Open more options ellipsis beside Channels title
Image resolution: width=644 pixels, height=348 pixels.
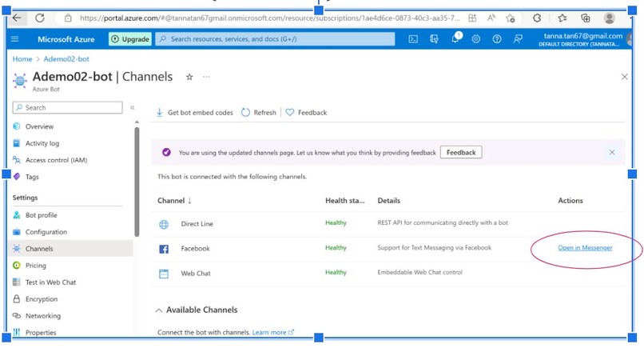click(206, 77)
